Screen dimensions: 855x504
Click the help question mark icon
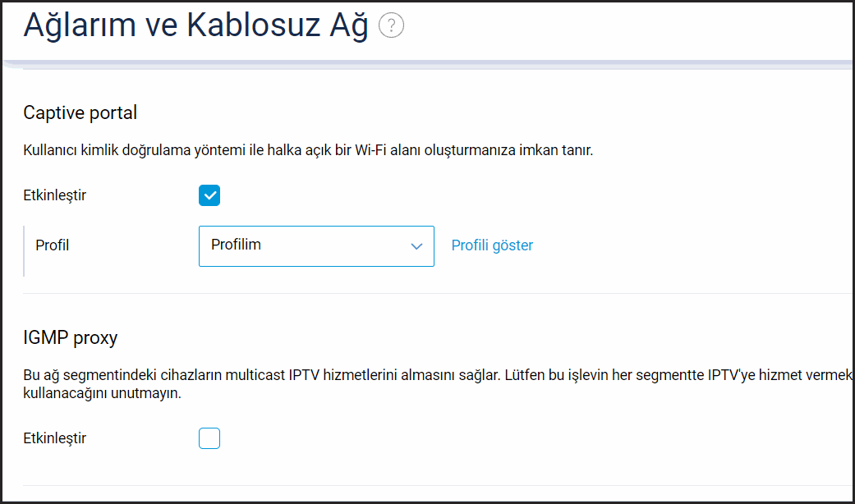tap(392, 26)
